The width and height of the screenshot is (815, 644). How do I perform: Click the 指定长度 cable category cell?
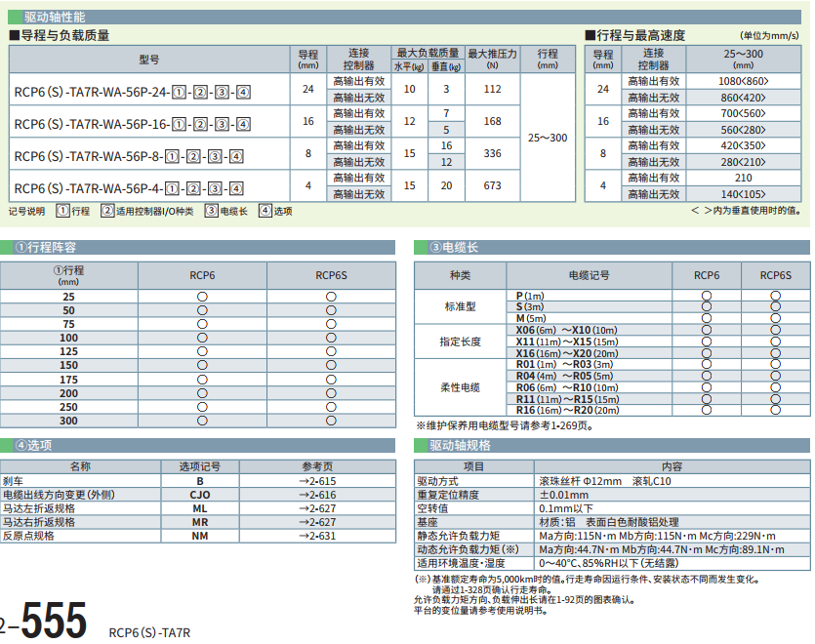tap(460, 342)
